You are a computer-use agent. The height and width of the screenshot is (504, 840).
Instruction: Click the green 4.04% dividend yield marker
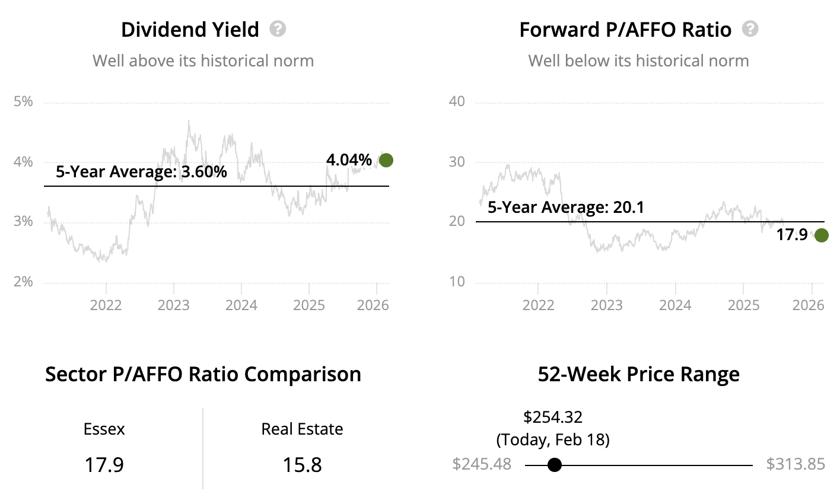point(386,160)
